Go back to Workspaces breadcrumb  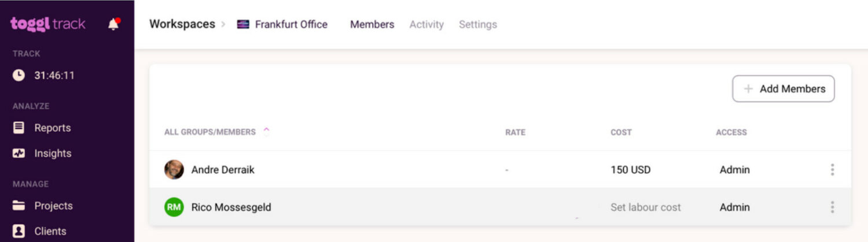pos(182,24)
